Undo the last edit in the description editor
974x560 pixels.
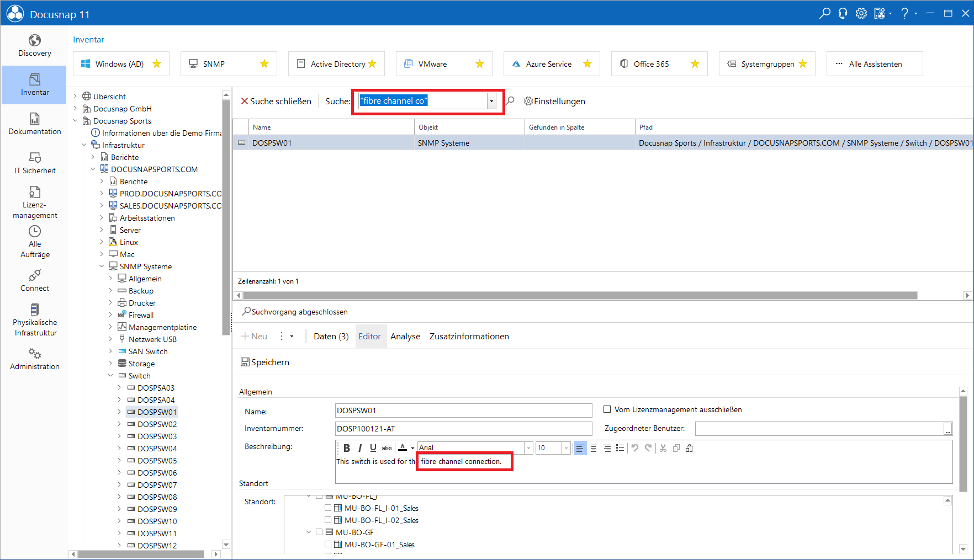pos(635,448)
